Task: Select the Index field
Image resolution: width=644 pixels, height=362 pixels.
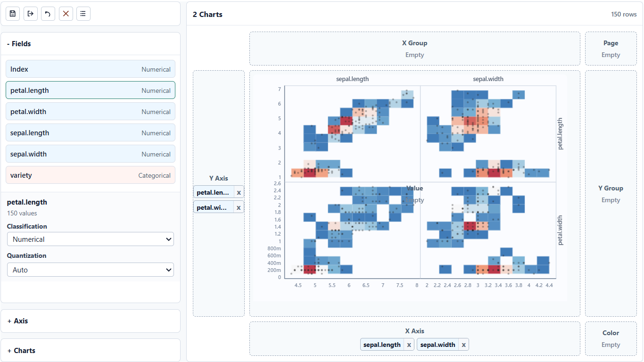Action: pos(91,69)
